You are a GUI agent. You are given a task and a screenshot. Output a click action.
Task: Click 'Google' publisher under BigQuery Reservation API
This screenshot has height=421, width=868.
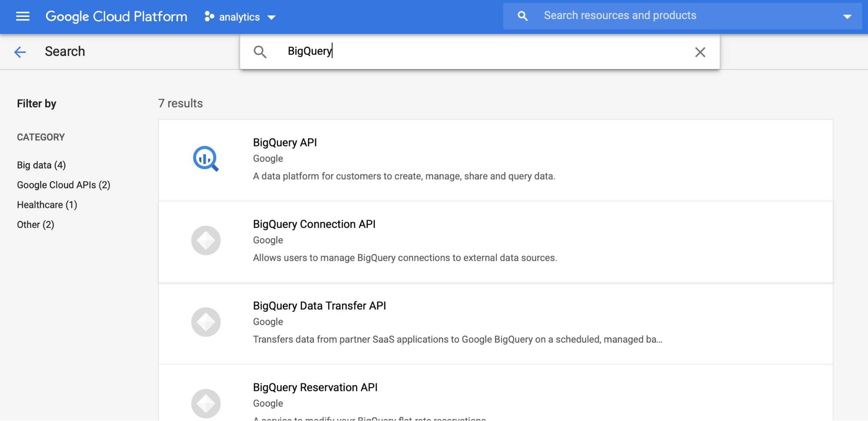point(268,404)
